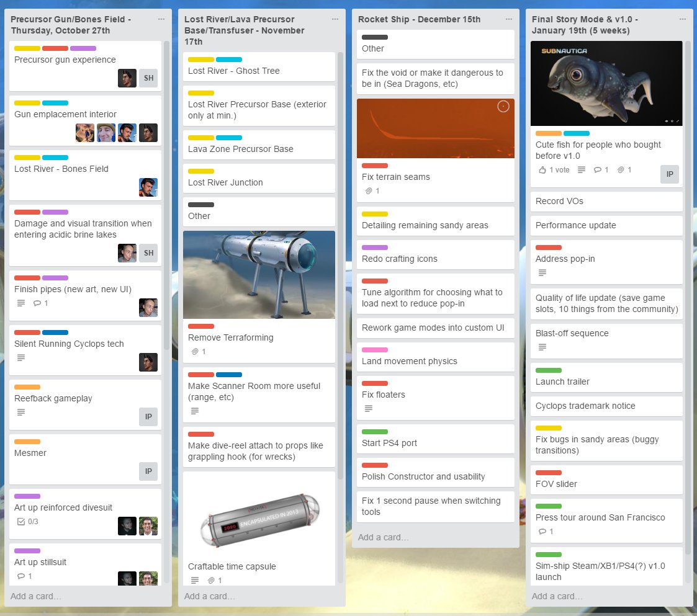Click the green label on Launch trailer card
Image resolution: width=697 pixels, height=616 pixels.
pyautogui.click(x=549, y=370)
